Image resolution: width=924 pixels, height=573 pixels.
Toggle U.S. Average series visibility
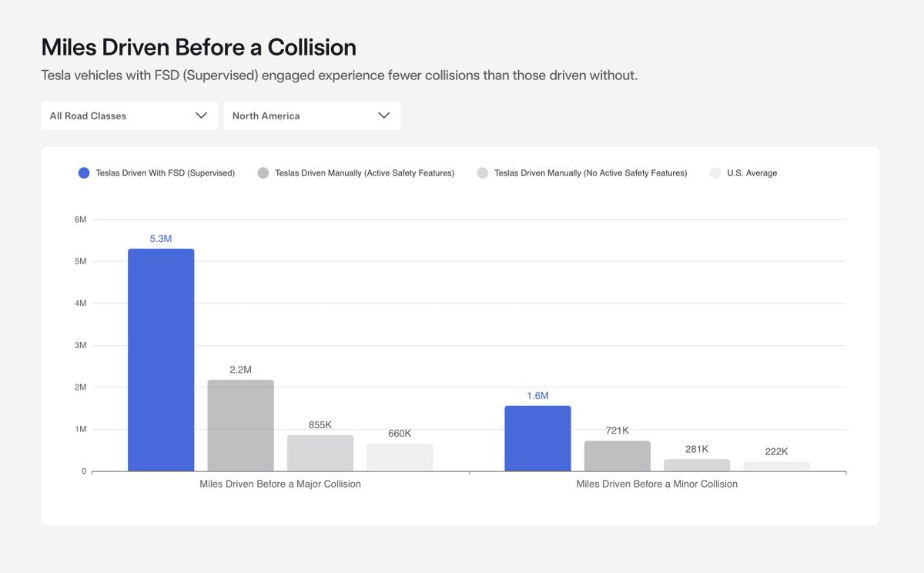click(x=714, y=173)
